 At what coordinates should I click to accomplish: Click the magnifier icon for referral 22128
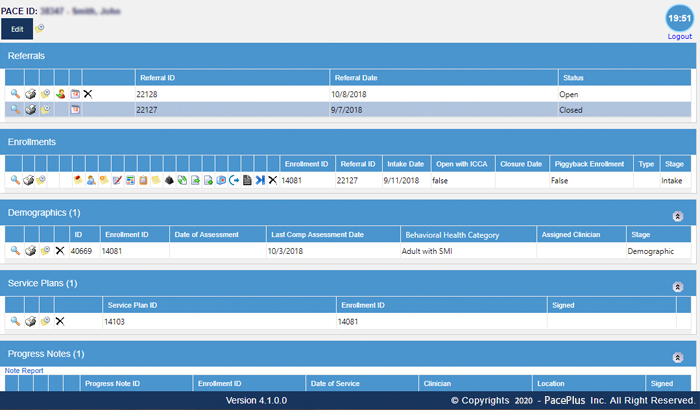(x=15, y=94)
